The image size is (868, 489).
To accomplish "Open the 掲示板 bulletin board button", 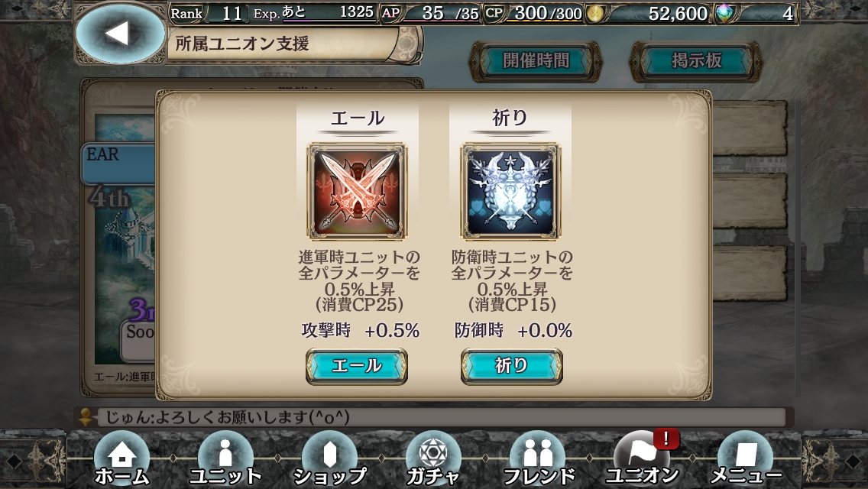I will 696,61.
